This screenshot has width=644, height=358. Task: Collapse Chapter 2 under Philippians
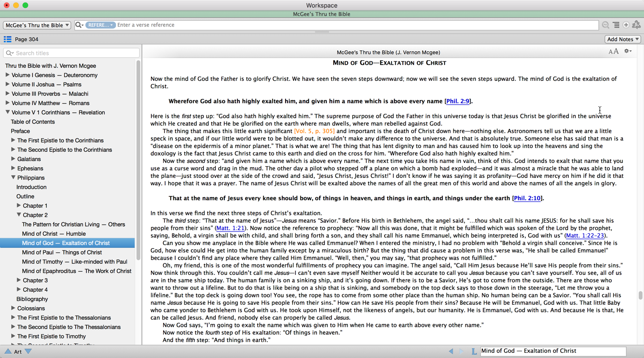(x=19, y=215)
